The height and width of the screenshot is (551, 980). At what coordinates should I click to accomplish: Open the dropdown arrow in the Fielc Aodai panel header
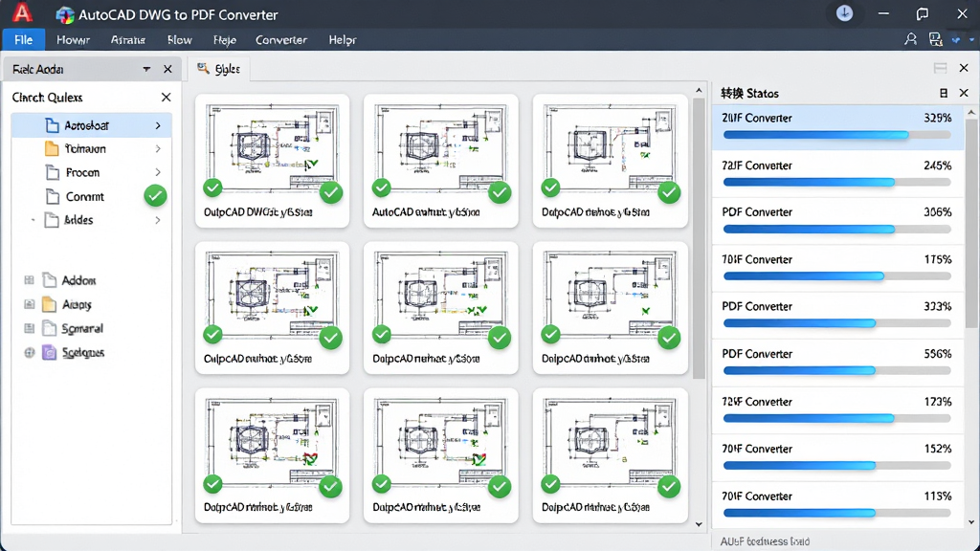coord(146,69)
